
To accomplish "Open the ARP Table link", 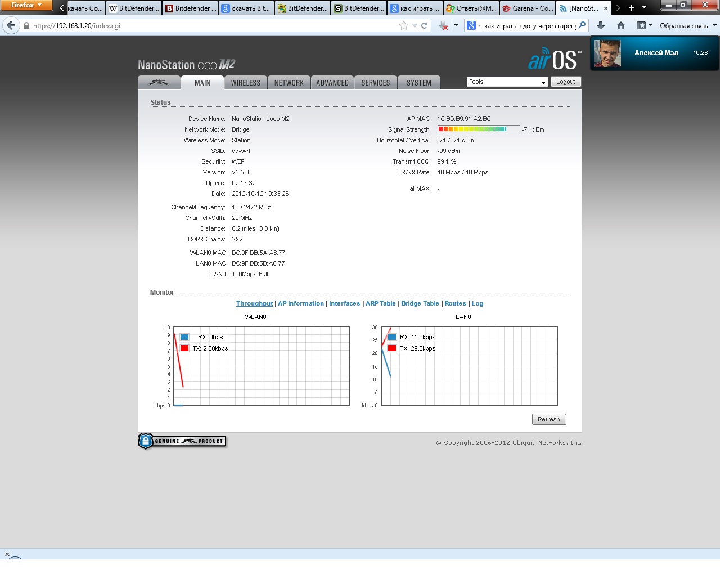I will 381,303.
